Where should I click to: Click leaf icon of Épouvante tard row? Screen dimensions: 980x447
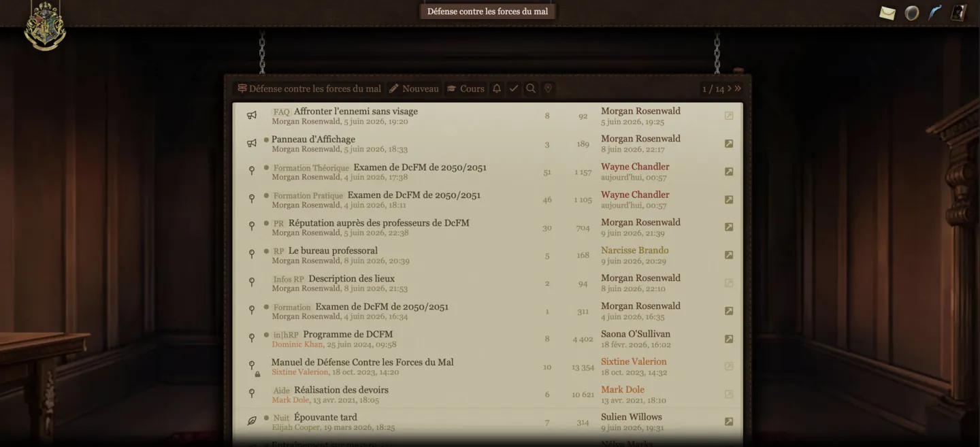(x=252, y=421)
